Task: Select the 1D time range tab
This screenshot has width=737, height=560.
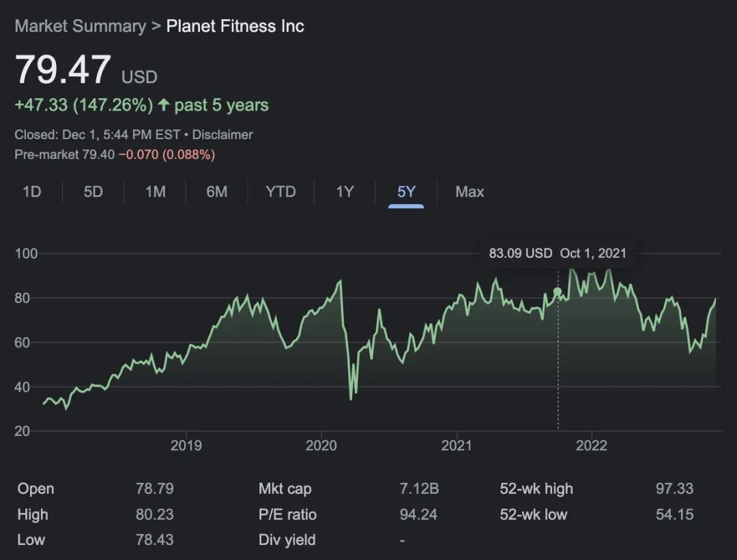Action: [32, 192]
